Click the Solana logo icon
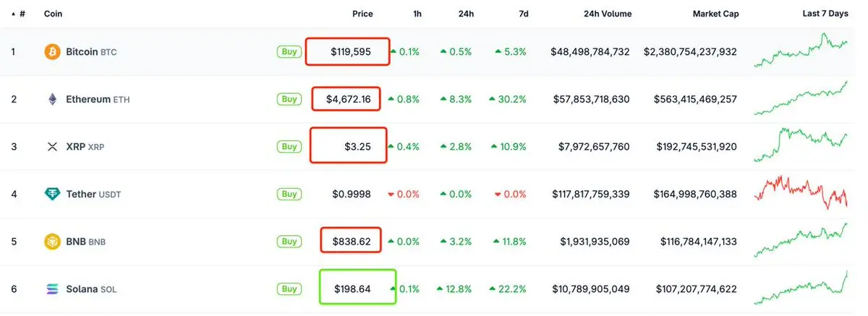This screenshot has height=316, width=868. pyautogui.click(x=52, y=289)
